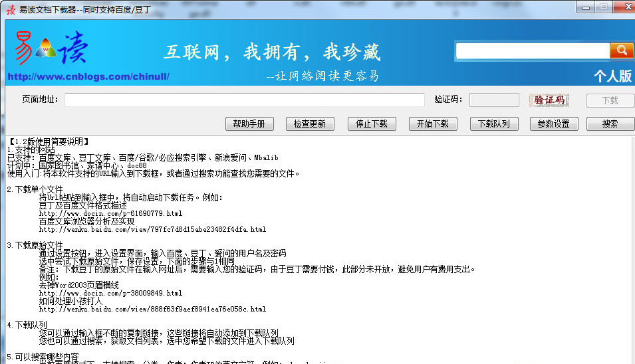
Task: Click the 验证码 captcha image
Action: click(x=549, y=100)
